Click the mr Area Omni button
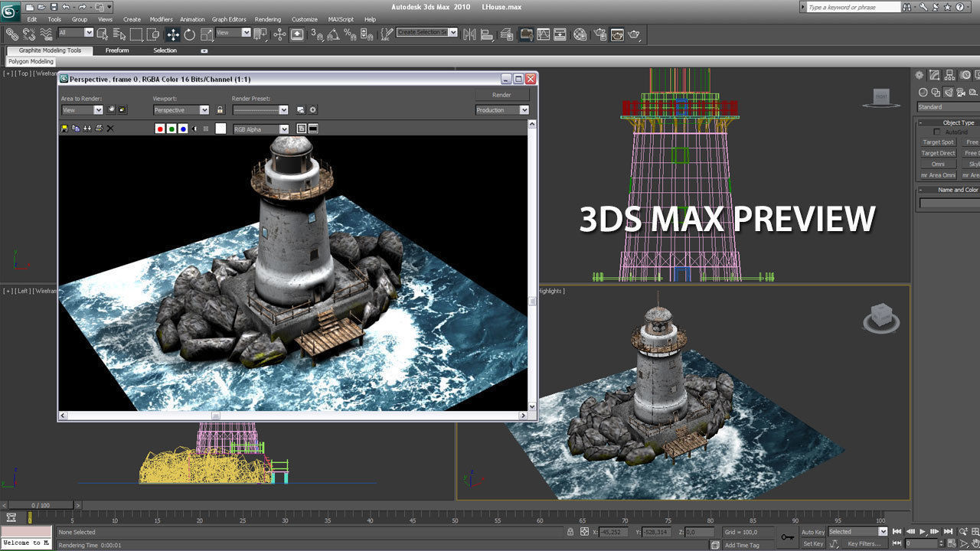The width and height of the screenshot is (980, 551). [938, 175]
